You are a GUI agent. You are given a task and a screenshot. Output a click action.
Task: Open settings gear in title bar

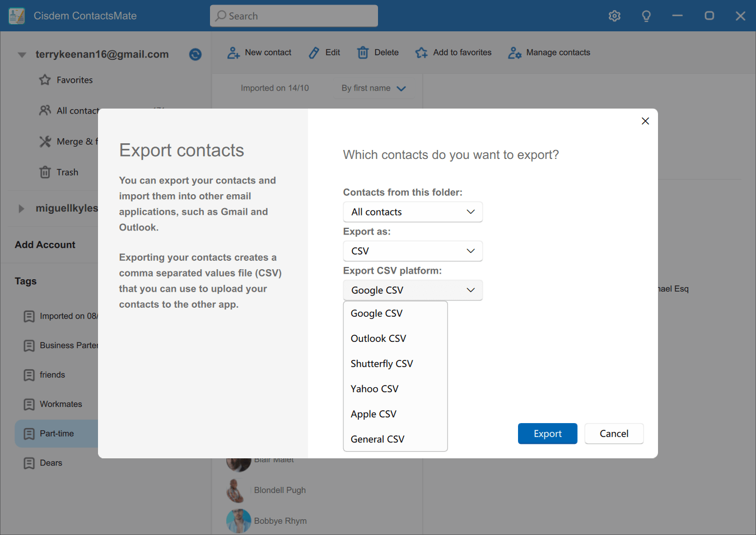(614, 16)
